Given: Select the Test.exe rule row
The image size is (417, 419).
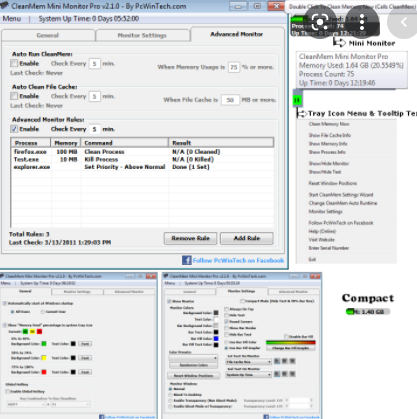Looking at the screenshot, I should tap(142, 159).
